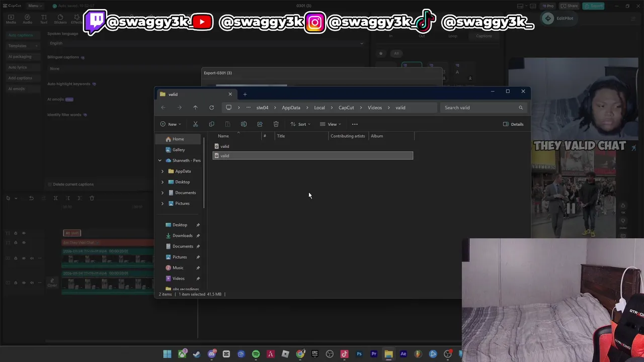Refresh the valid folder view
The width and height of the screenshot is (644, 362).
(211, 108)
